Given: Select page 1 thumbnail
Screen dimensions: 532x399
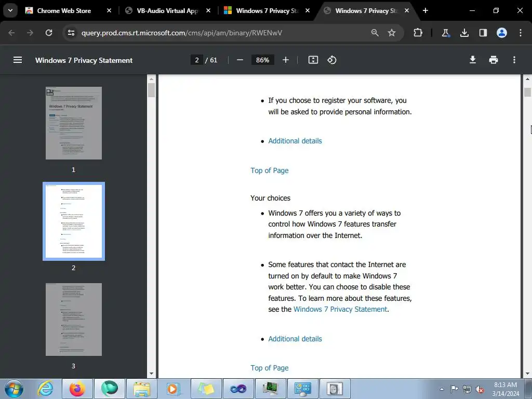Looking at the screenshot, I should 74,123.
